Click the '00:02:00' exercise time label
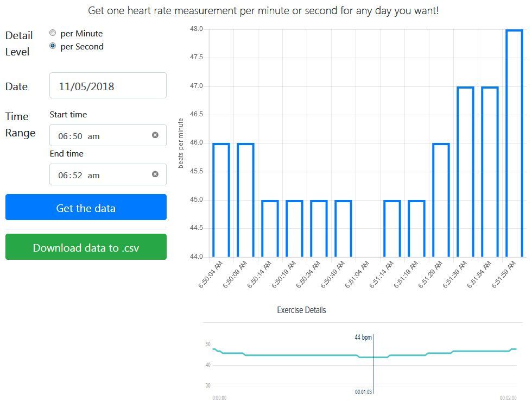The image size is (532, 406). [508, 398]
